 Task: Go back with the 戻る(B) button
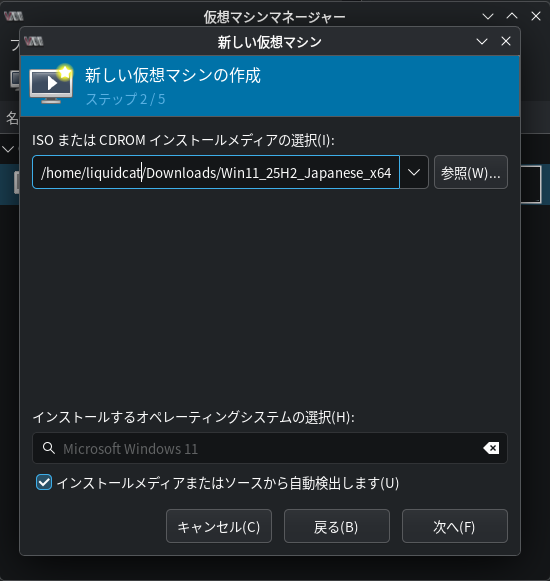pyautogui.click(x=337, y=526)
